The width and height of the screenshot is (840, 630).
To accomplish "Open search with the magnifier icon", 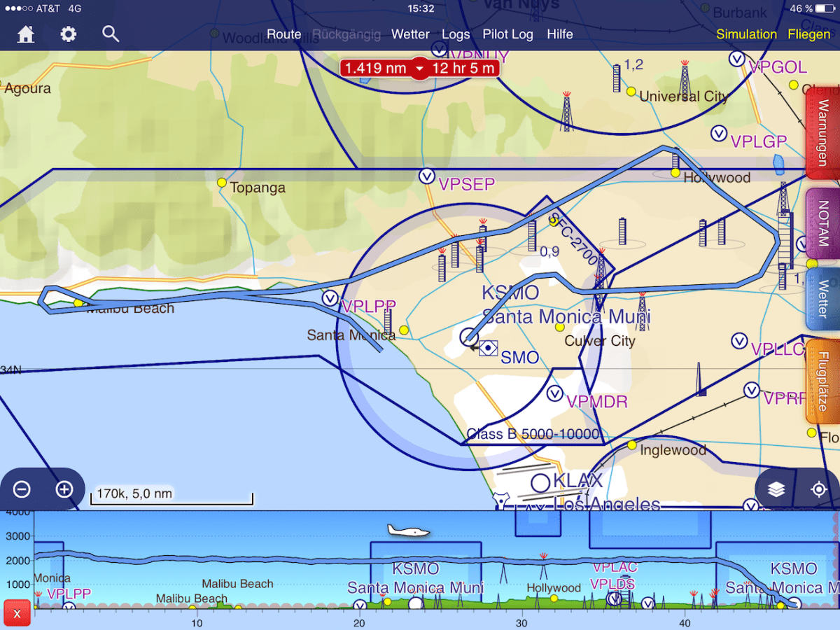I will pos(111,34).
